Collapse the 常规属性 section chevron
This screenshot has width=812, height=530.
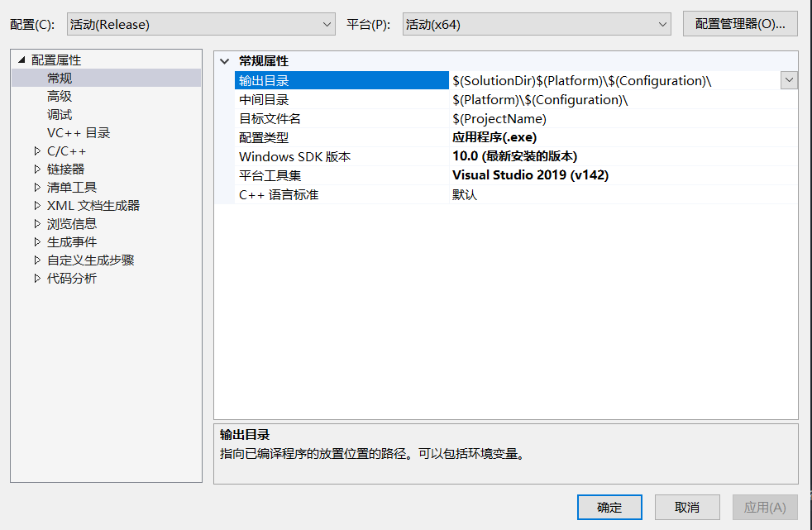coord(224,60)
